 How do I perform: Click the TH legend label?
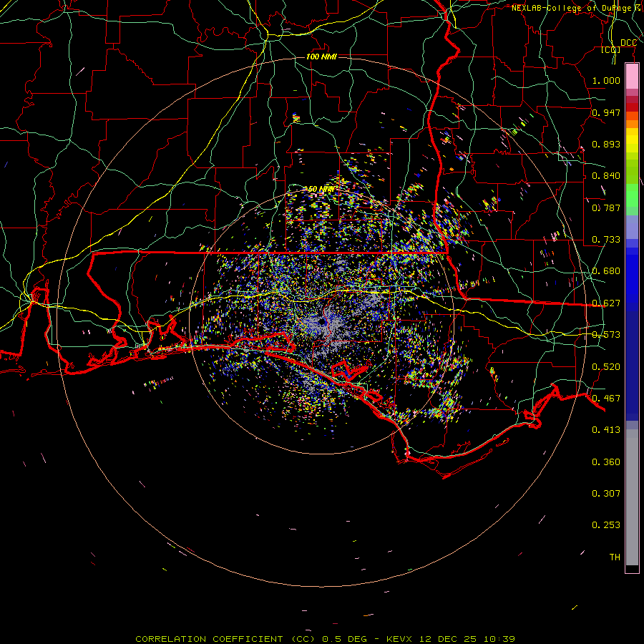click(x=615, y=557)
